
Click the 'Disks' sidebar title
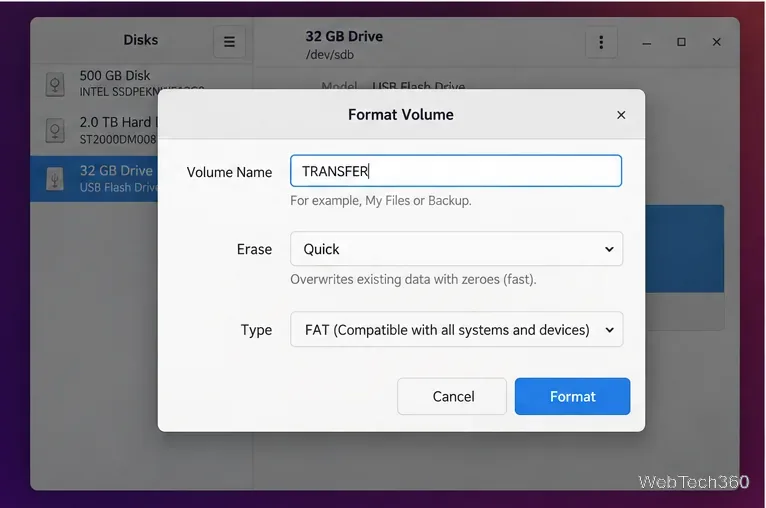[x=141, y=40]
